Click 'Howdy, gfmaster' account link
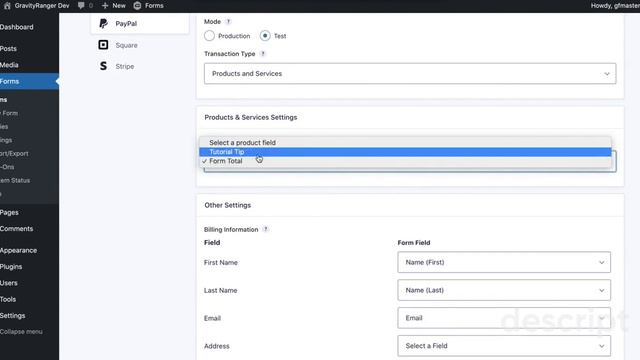 pyautogui.click(x=615, y=6)
